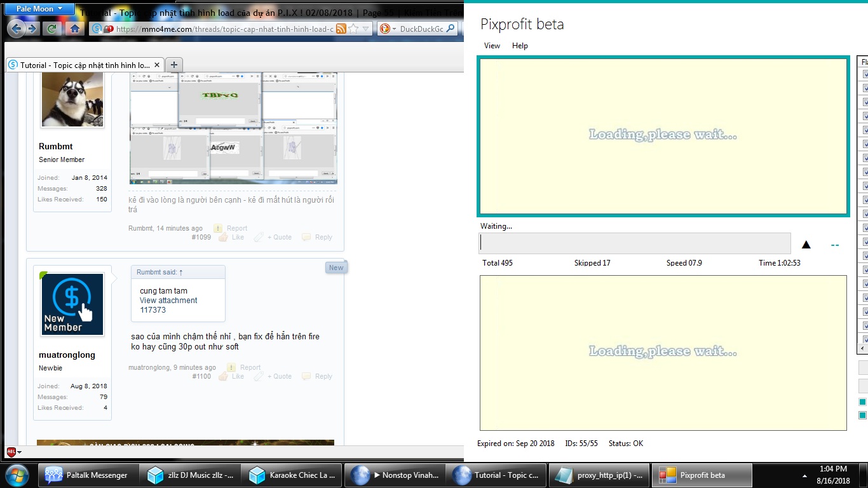Open the View menu in Pixprofit
Image resolution: width=868 pixels, height=488 pixels.
(x=492, y=46)
